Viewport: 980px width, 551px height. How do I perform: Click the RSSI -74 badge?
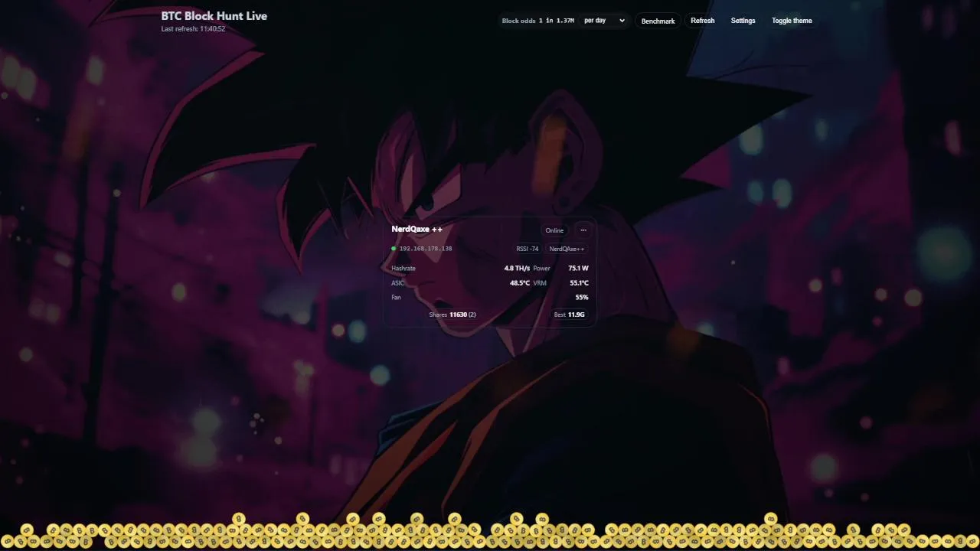(x=528, y=249)
